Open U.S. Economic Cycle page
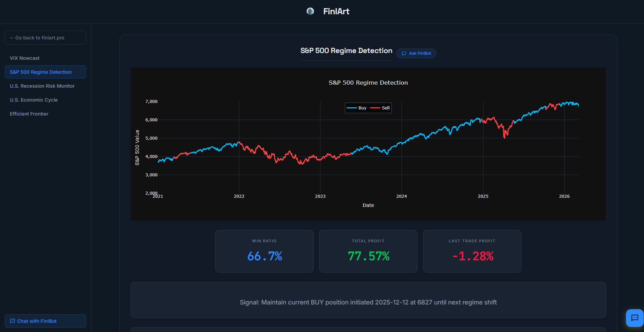The height and width of the screenshot is (332, 644). pos(45,100)
